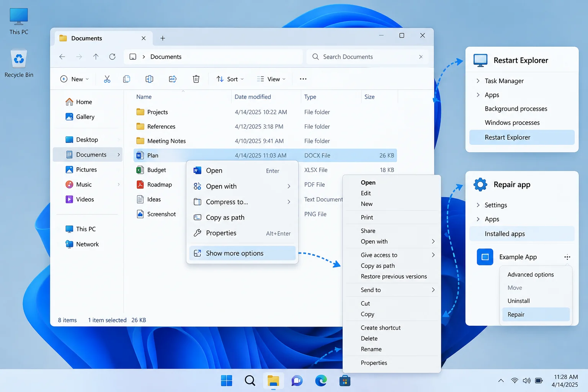Viewport: 588px width, 392px height.
Task: Expand Apps in the Restart Explorer panel
Action: point(478,95)
